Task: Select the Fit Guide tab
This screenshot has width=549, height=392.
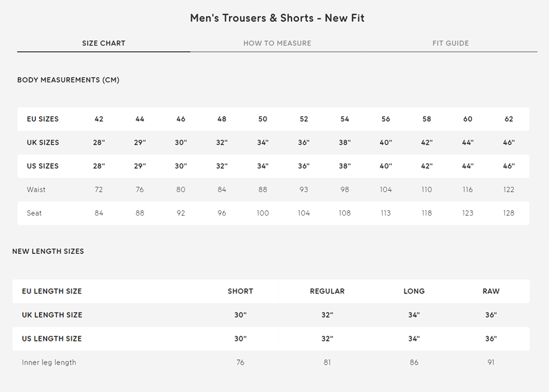Action: click(451, 43)
